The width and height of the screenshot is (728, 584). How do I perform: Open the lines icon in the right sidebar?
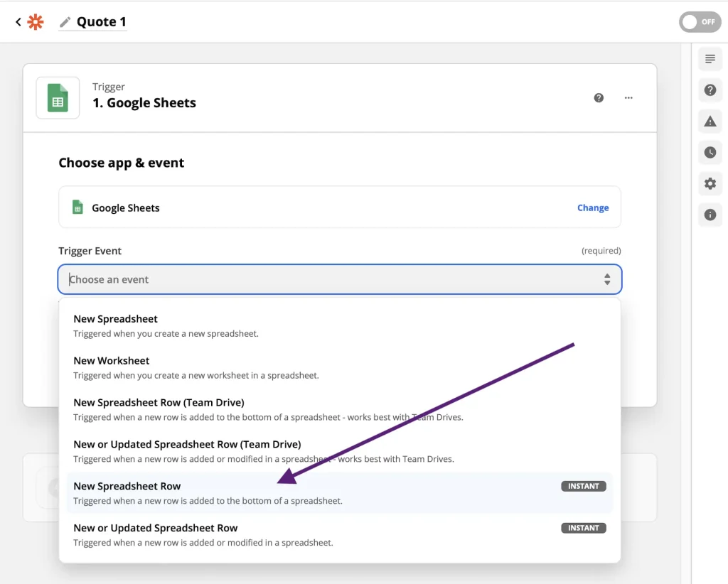(710, 59)
